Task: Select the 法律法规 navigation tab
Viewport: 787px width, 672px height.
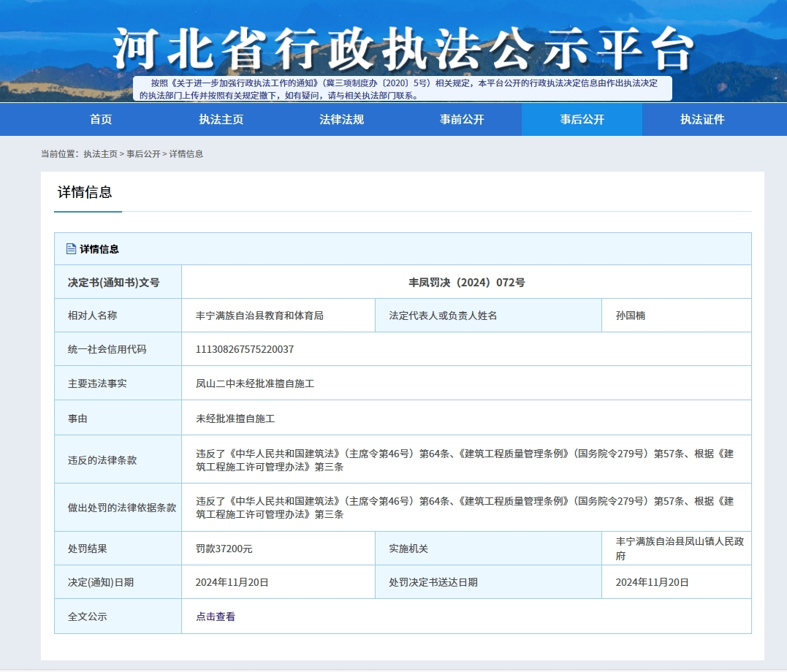Action: (x=341, y=120)
